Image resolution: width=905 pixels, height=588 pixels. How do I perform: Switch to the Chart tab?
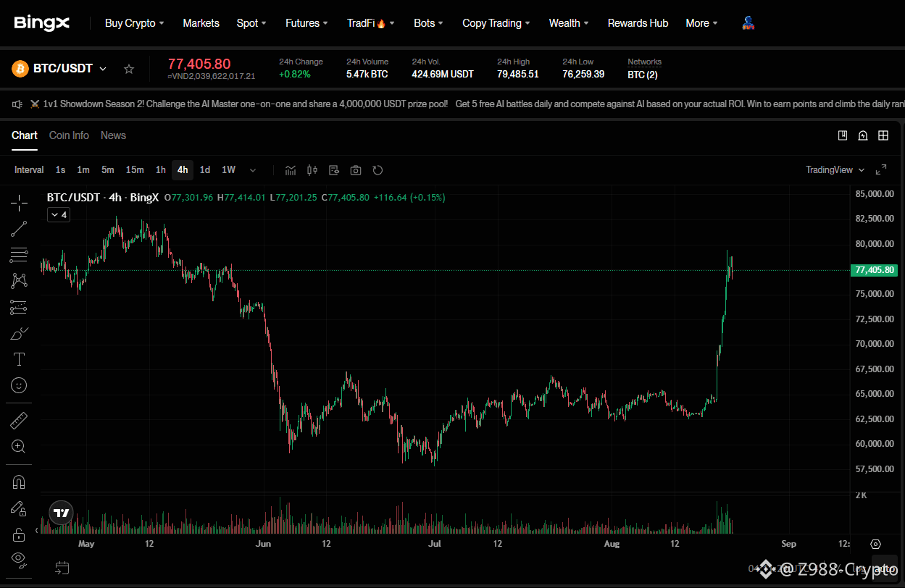click(x=25, y=135)
